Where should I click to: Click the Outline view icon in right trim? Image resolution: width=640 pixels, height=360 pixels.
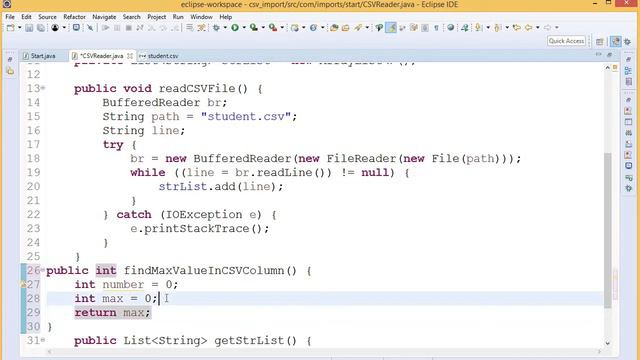629,71
